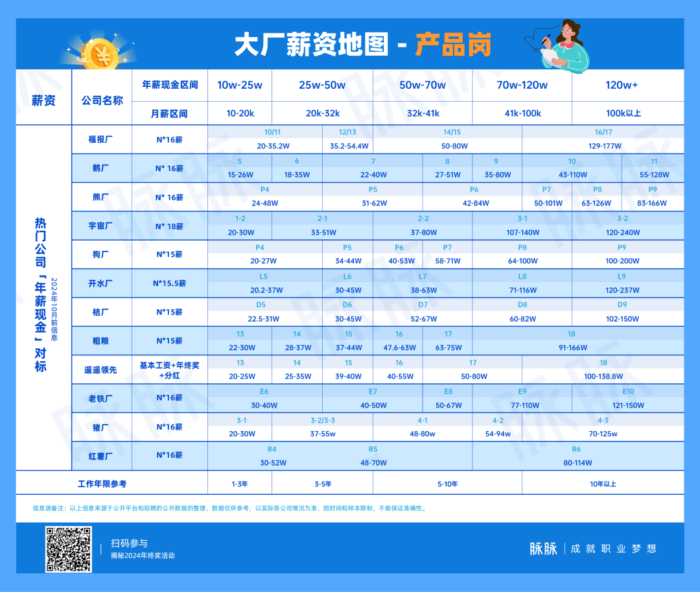Select the 桔厂 company name
The image size is (700, 592).
[100, 312]
